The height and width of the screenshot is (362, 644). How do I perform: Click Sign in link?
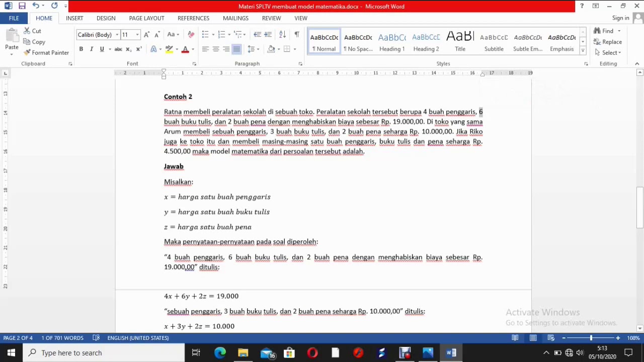[x=621, y=18]
